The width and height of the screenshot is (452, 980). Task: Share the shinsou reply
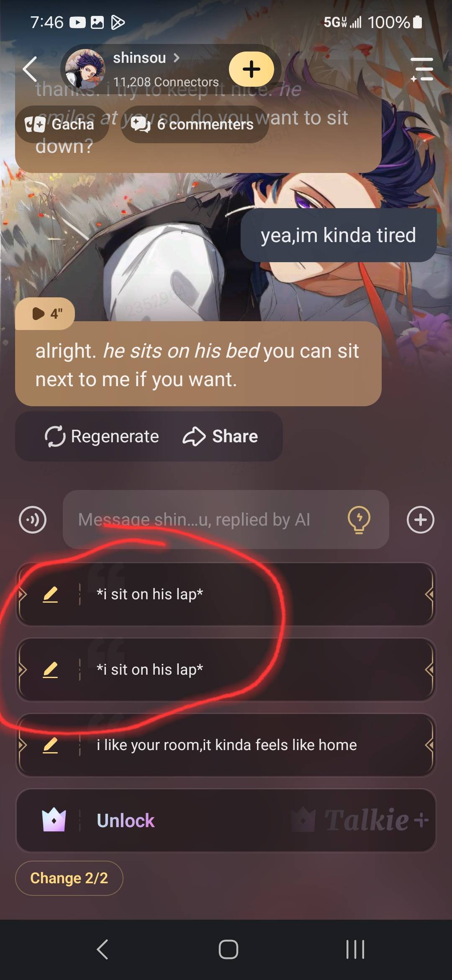coord(220,436)
